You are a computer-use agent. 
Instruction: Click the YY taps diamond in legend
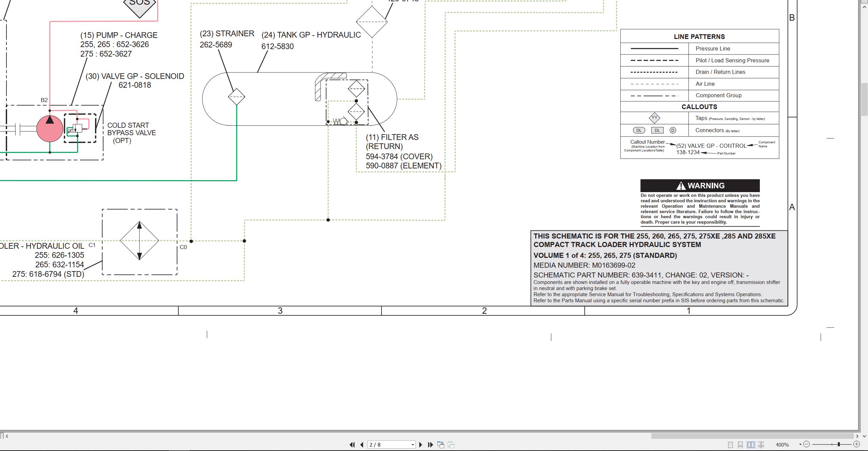[654, 118]
